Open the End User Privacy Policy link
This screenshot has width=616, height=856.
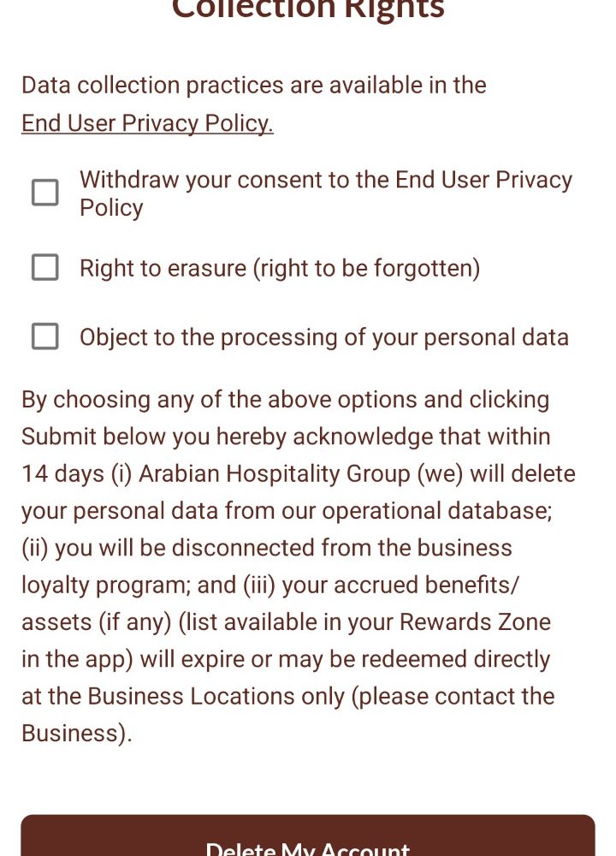click(147, 123)
